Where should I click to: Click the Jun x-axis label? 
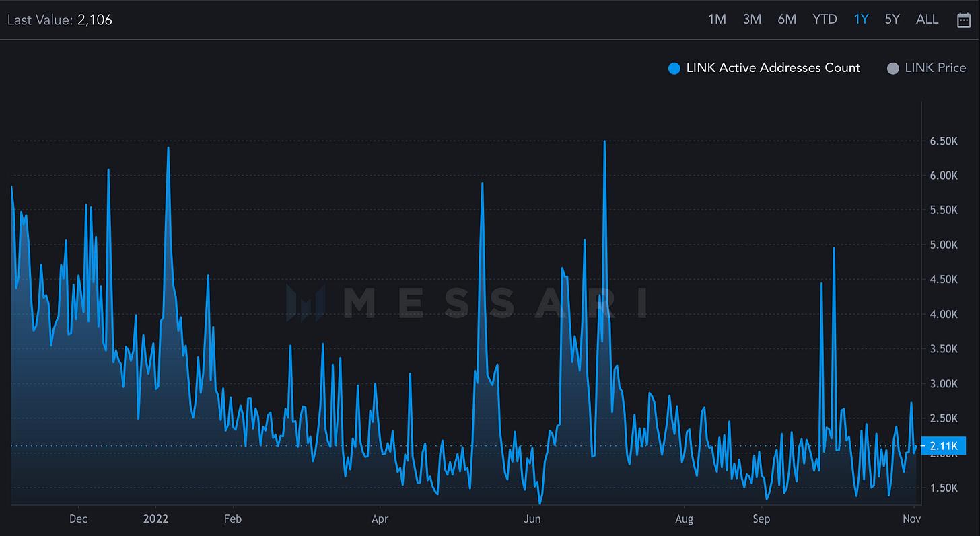[532, 519]
